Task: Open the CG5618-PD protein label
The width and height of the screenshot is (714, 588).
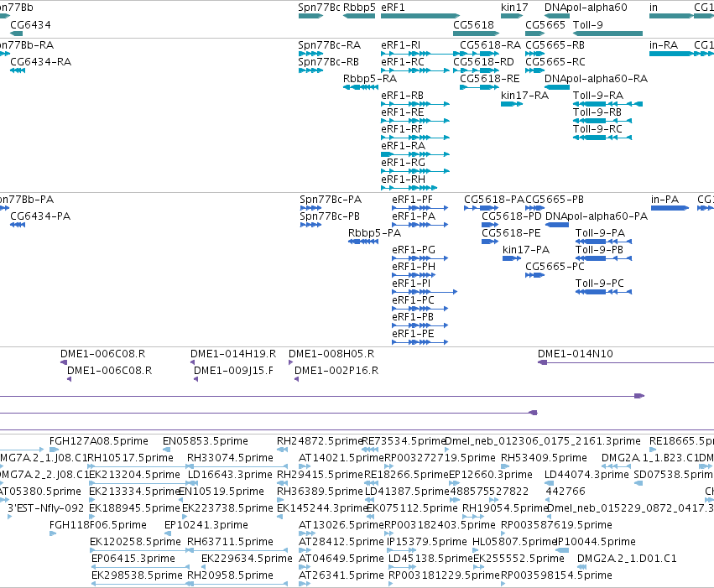Action: pyautogui.click(x=512, y=216)
